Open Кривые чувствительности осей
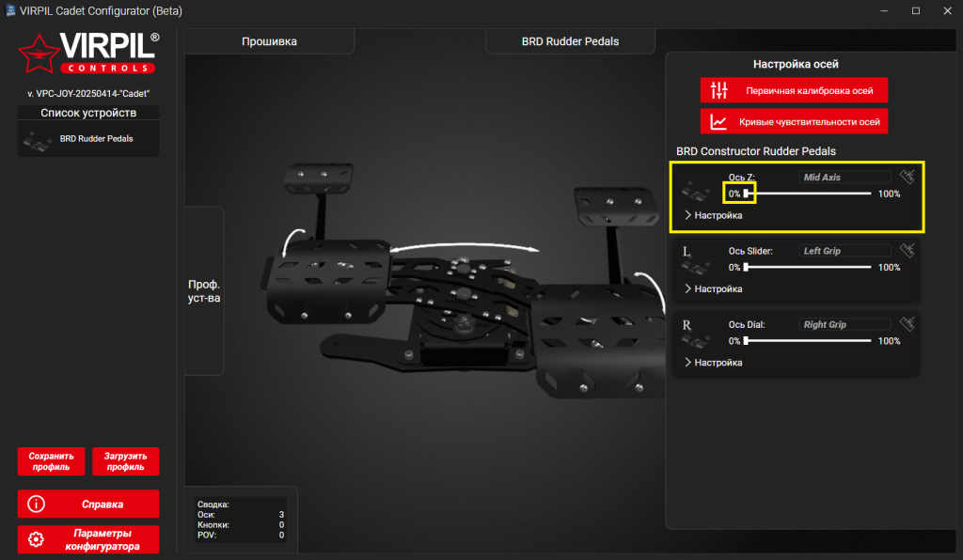Screen dimensions: 963x560 pos(794,121)
